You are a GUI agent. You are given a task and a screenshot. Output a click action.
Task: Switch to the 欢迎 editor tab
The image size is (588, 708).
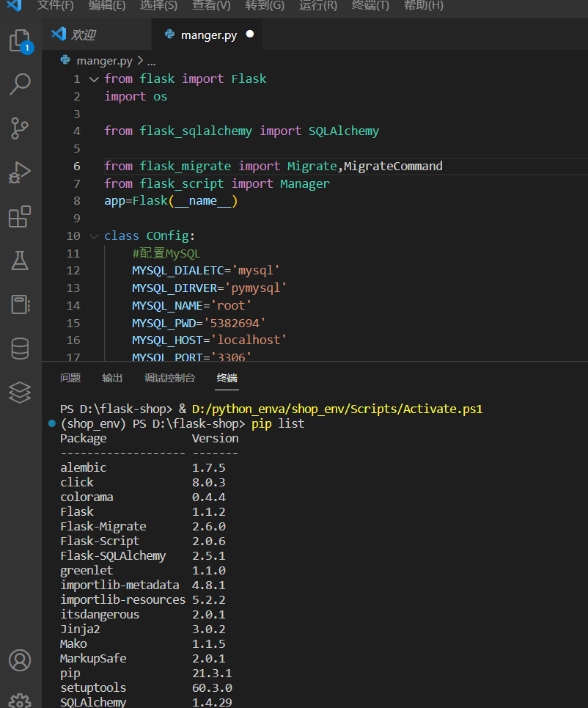97,34
